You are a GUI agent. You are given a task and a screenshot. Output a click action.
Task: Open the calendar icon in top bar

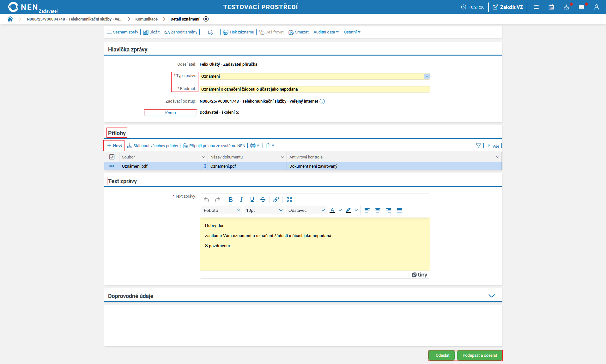click(551, 7)
